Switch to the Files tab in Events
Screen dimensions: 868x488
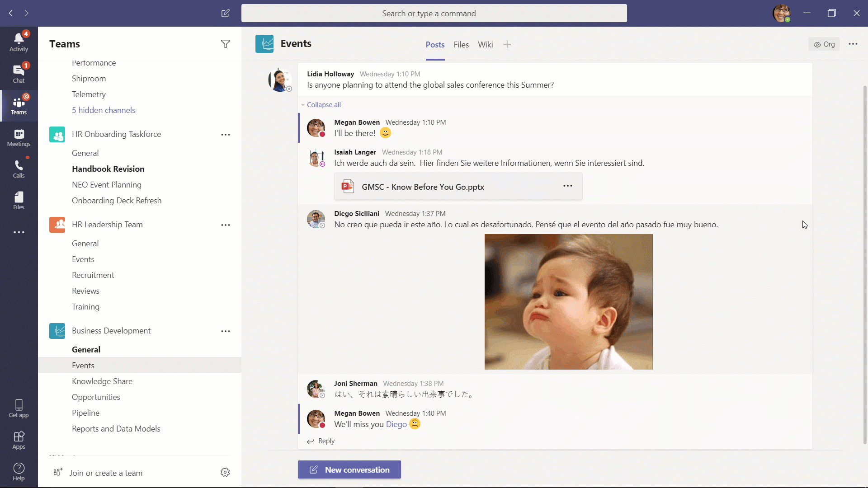pyautogui.click(x=462, y=45)
